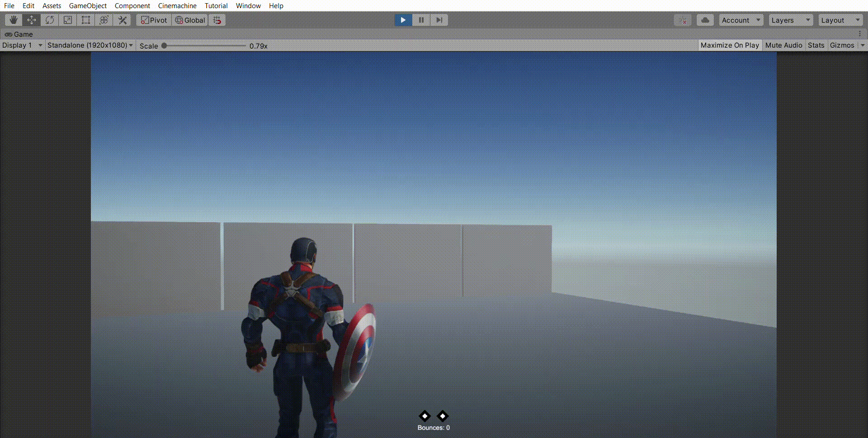Click the left diamond indicator above Bounces
Viewport: 868px width, 438px height.
click(425, 416)
